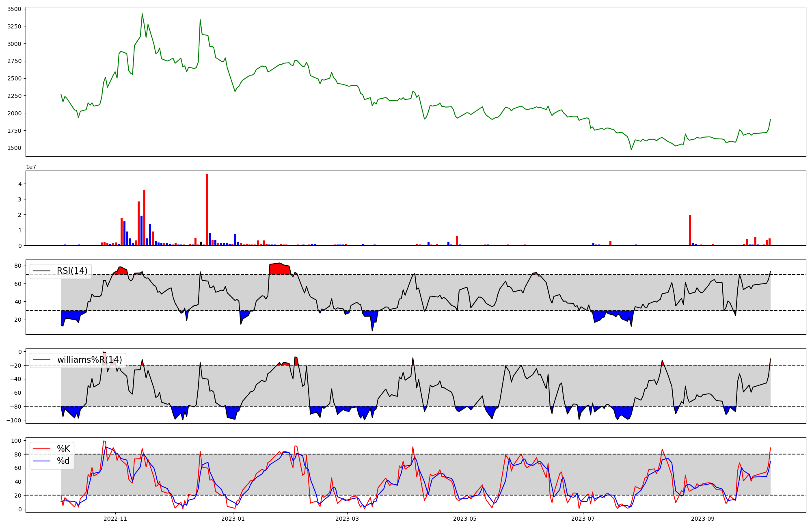Click red %K line sample in legend
This screenshot has height=528, width=812.
tap(41, 449)
